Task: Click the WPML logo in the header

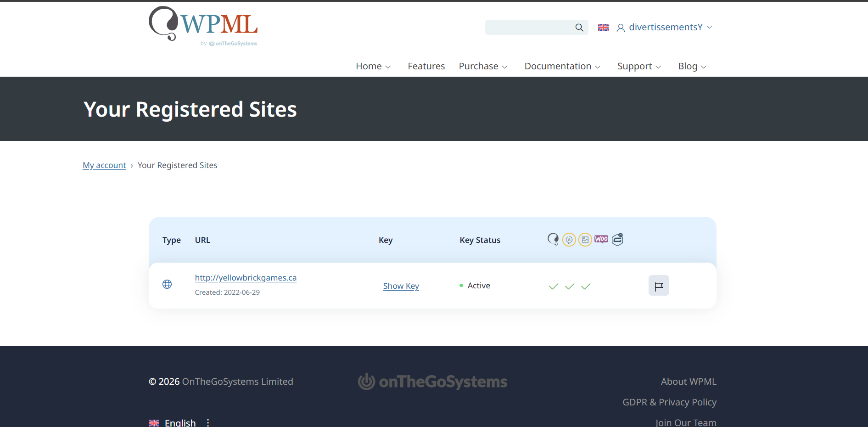Action: coord(203,26)
